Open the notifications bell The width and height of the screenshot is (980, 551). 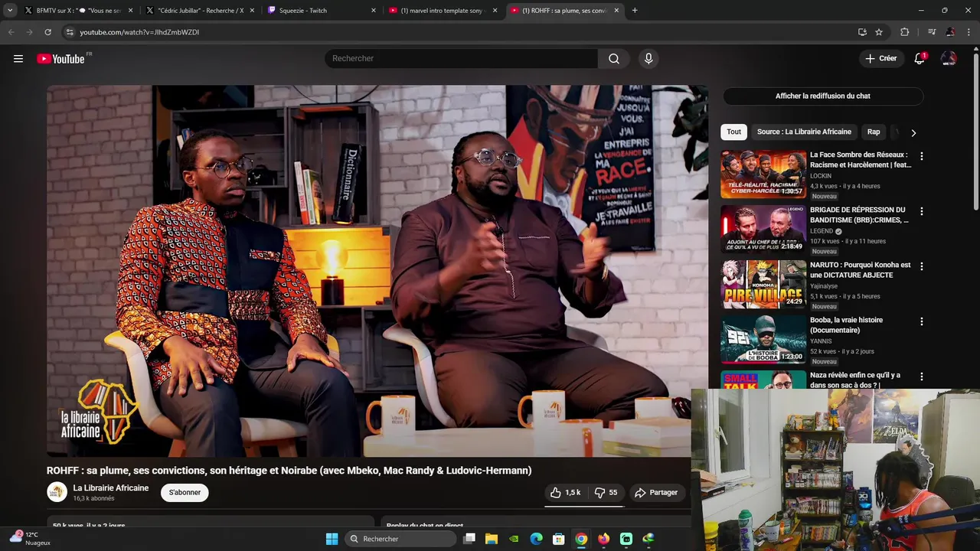(920, 59)
